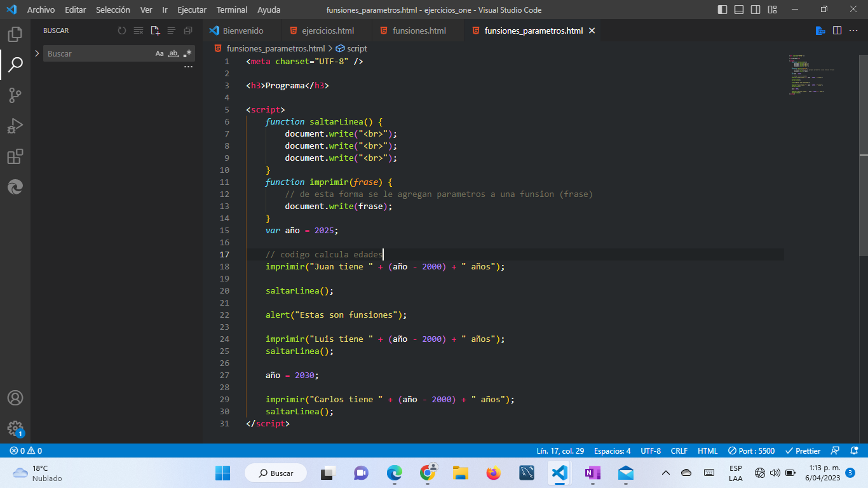Open Source Control view in activity bar
The height and width of the screenshot is (488, 868).
coord(15,95)
